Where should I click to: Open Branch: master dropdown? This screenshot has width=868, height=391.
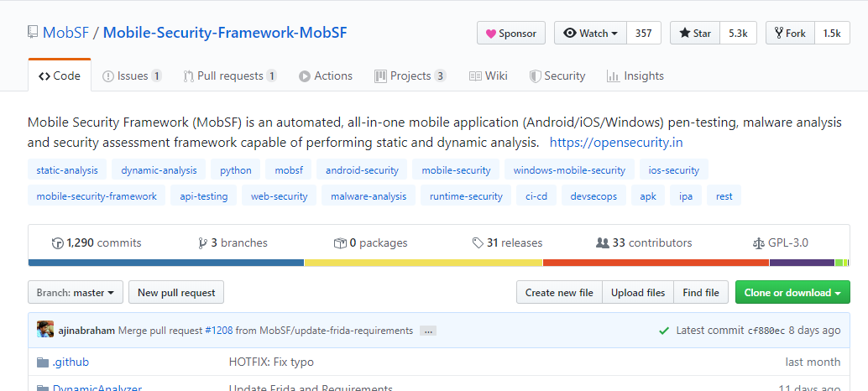pos(76,293)
